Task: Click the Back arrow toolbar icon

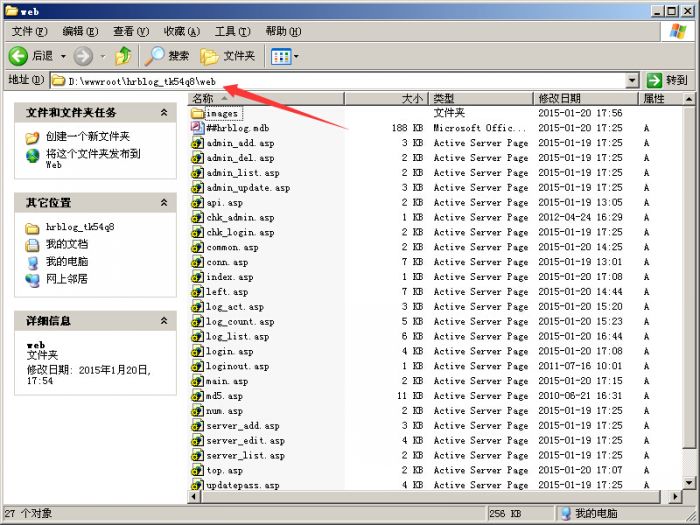Action: 19,56
